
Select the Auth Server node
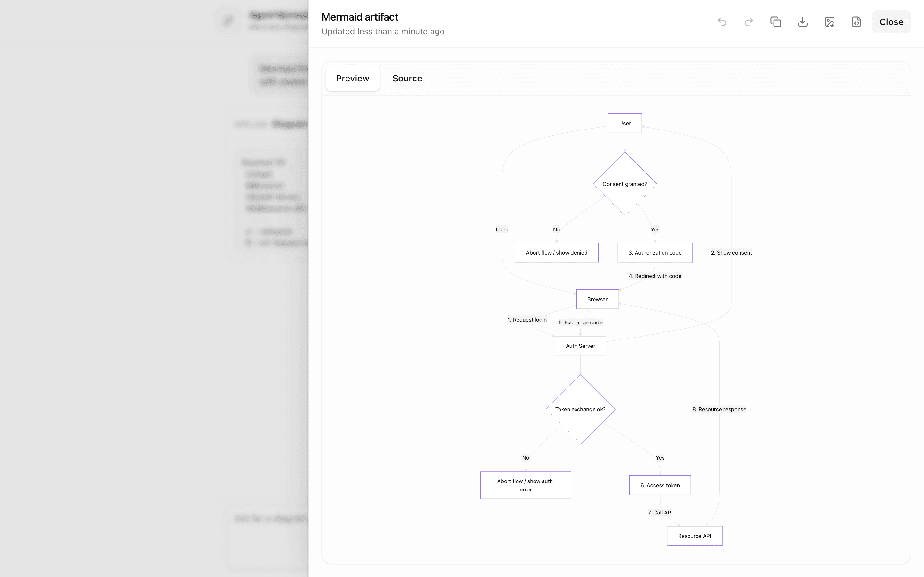[x=580, y=346]
